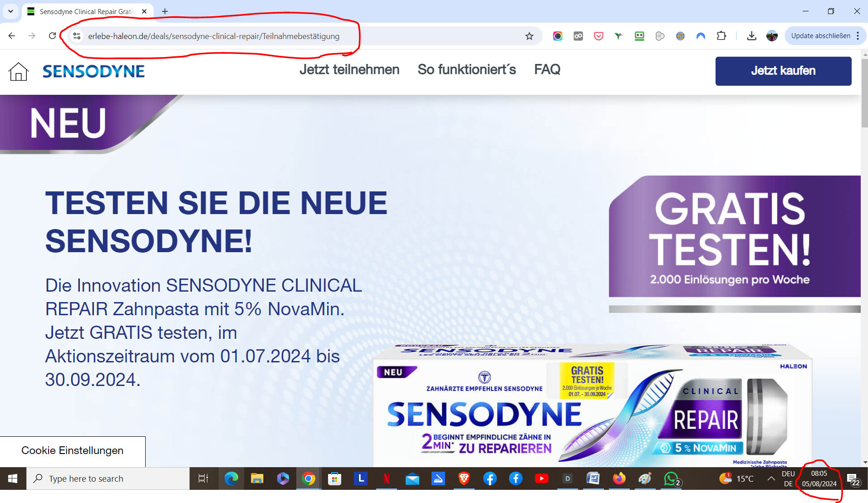Screen dimensions: 868x503
Task: Open the blue L app on taskbar
Action: (360, 479)
